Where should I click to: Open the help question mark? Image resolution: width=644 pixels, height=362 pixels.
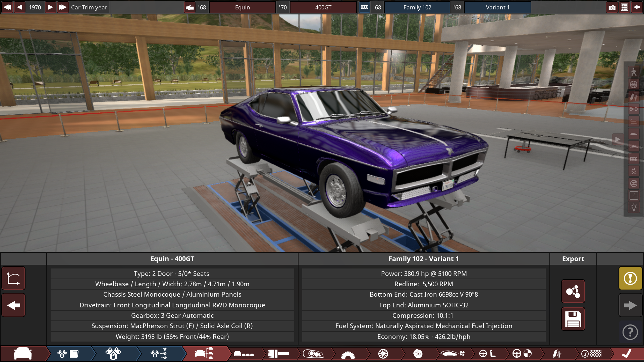click(630, 333)
